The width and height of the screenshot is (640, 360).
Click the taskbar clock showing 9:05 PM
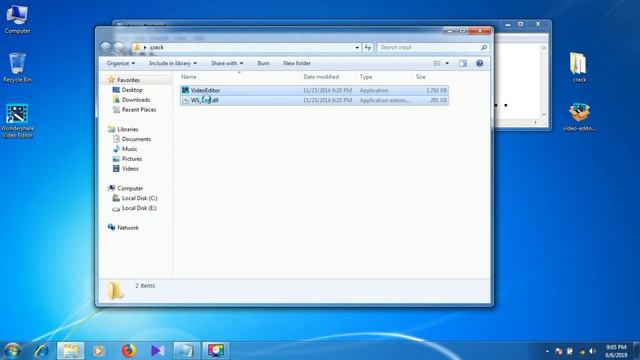coord(616,351)
